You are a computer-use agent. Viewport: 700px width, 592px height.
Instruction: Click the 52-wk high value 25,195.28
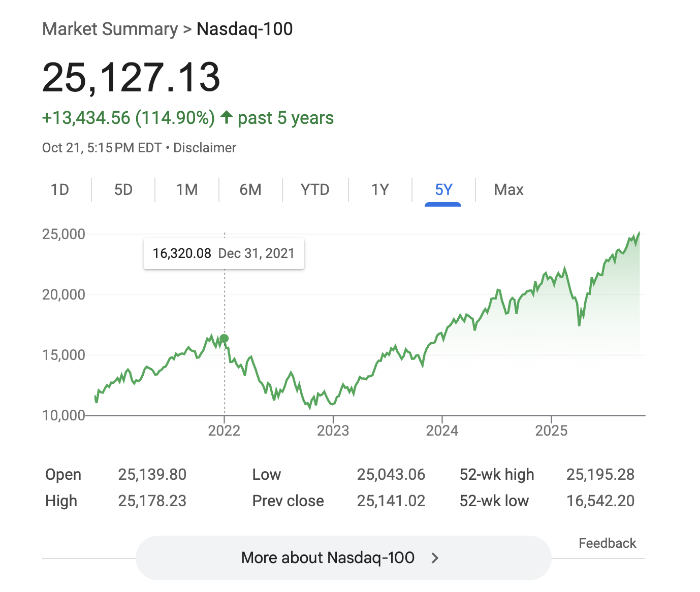(x=600, y=474)
